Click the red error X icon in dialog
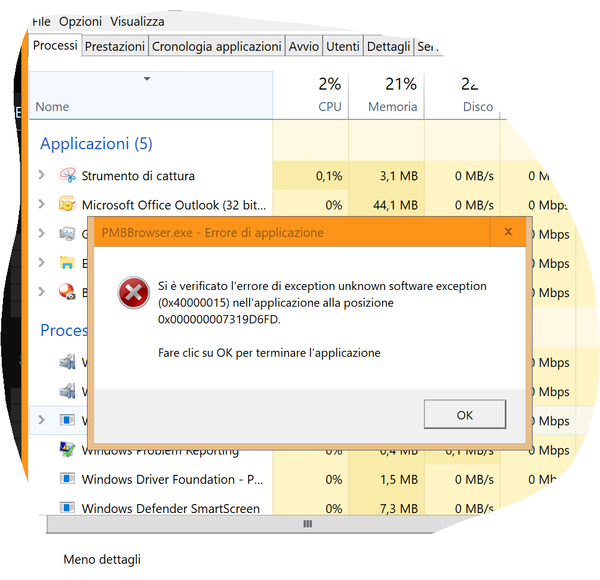Screen dimensions: 600x580 pos(133,293)
